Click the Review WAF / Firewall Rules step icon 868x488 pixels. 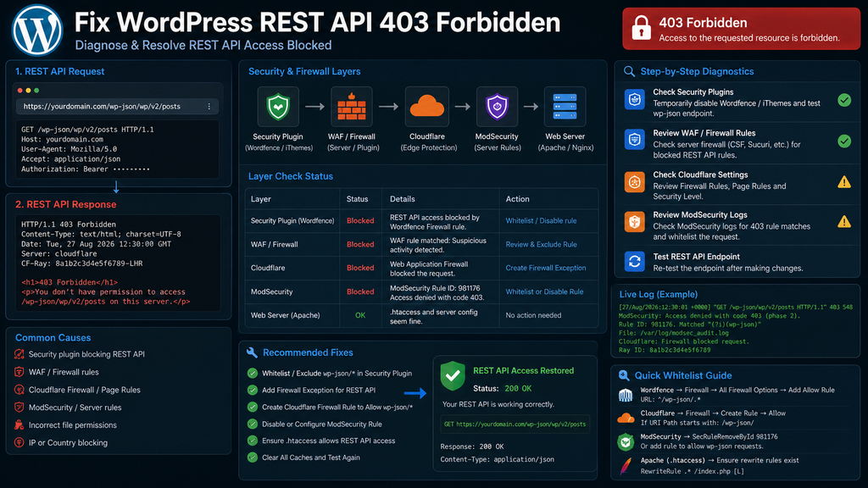[634, 140]
